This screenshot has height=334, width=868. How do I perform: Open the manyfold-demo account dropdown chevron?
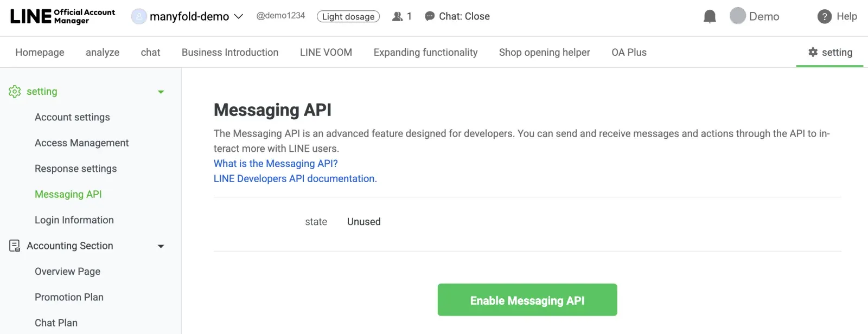coord(238,17)
